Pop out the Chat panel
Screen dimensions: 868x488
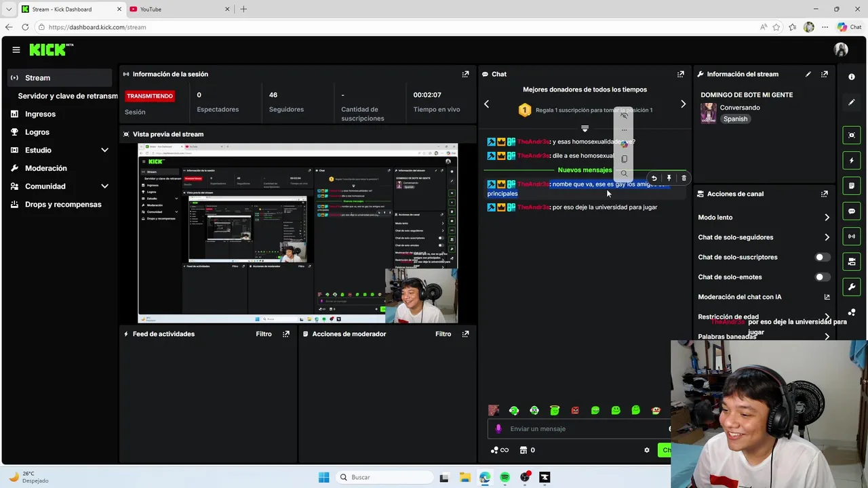pos(680,74)
